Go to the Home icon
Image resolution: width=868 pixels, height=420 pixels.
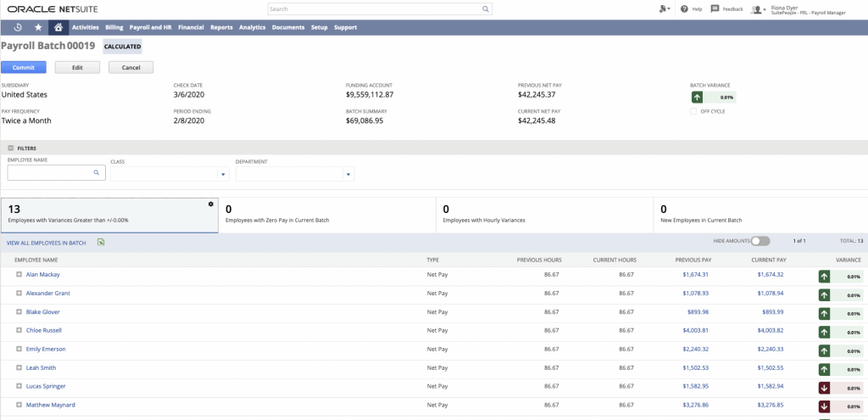coord(58,27)
